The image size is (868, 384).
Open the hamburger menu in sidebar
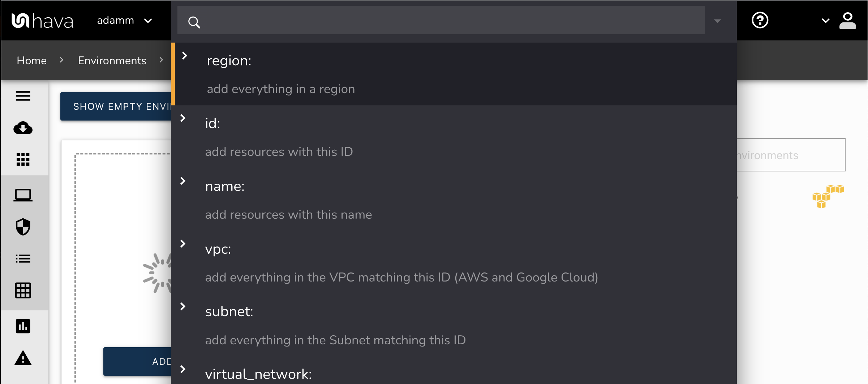23,96
